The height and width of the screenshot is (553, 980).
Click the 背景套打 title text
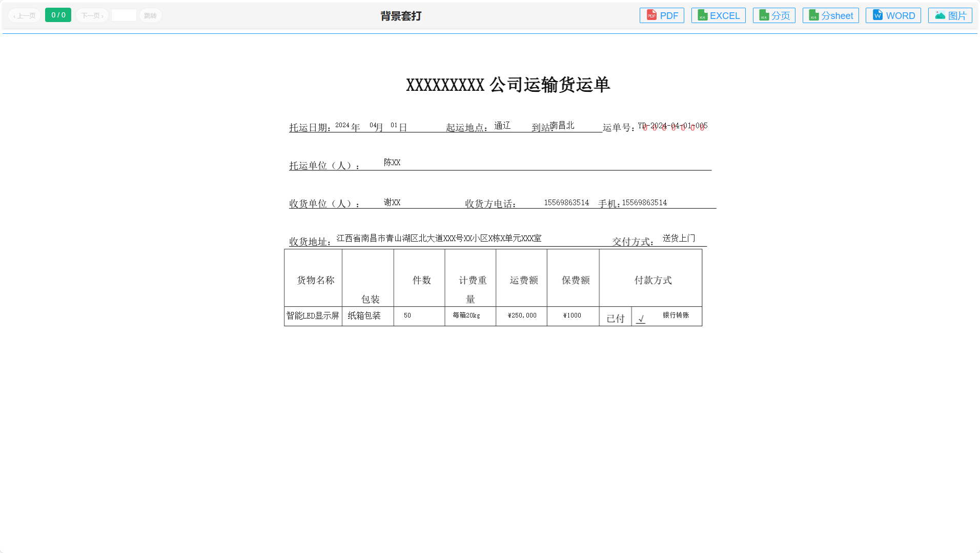tap(401, 16)
